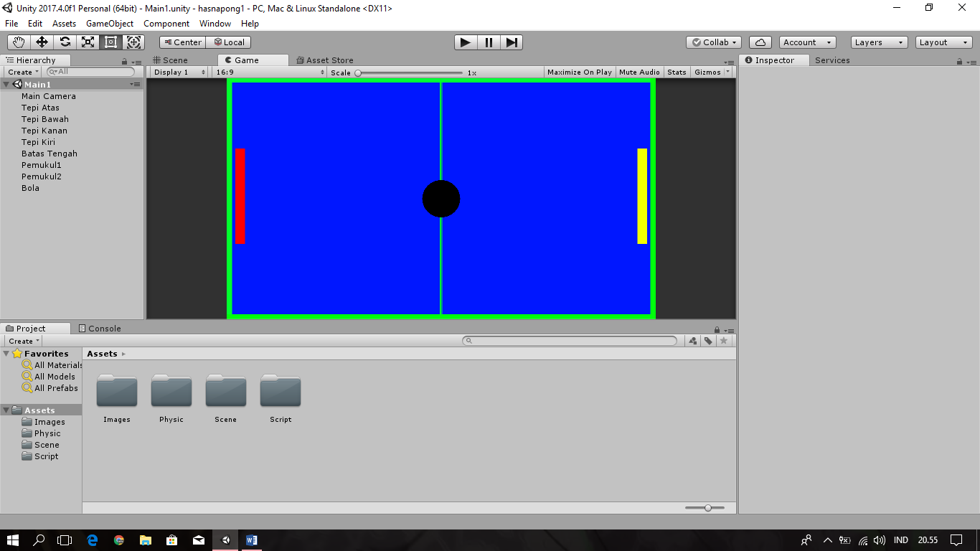Switch to the Console tab

[x=100, y=329]
